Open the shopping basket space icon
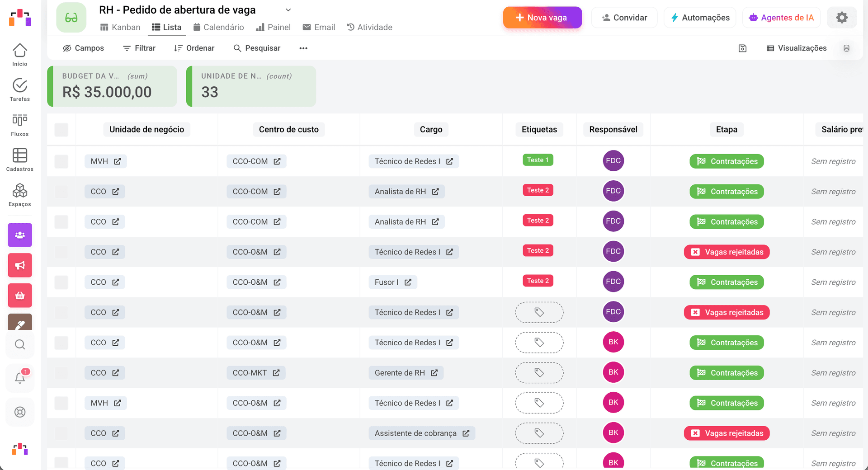Image resolution: width=868 pixels, height=470 pixels. [x=20, y=296]
